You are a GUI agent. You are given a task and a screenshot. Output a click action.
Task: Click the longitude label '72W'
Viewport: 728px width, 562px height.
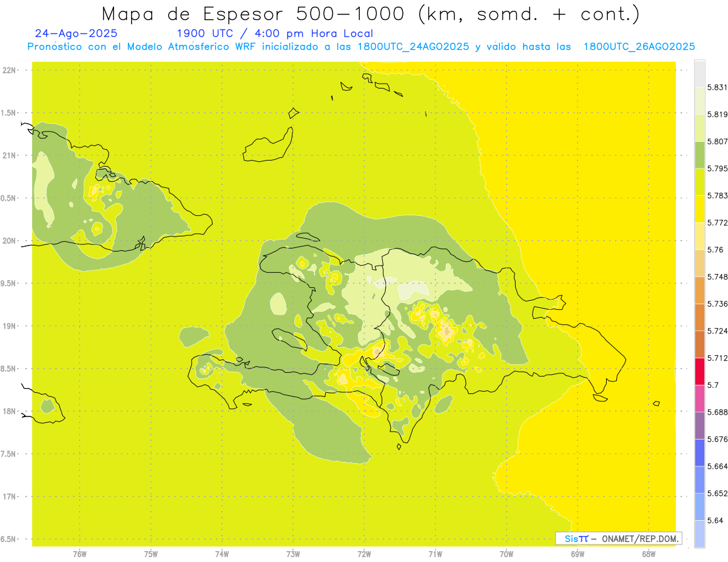(x=365, y=554)
